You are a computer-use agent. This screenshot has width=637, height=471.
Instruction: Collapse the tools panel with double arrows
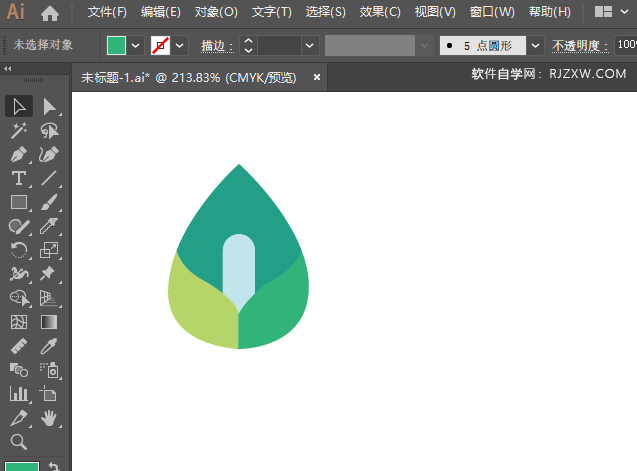point(7,69)
